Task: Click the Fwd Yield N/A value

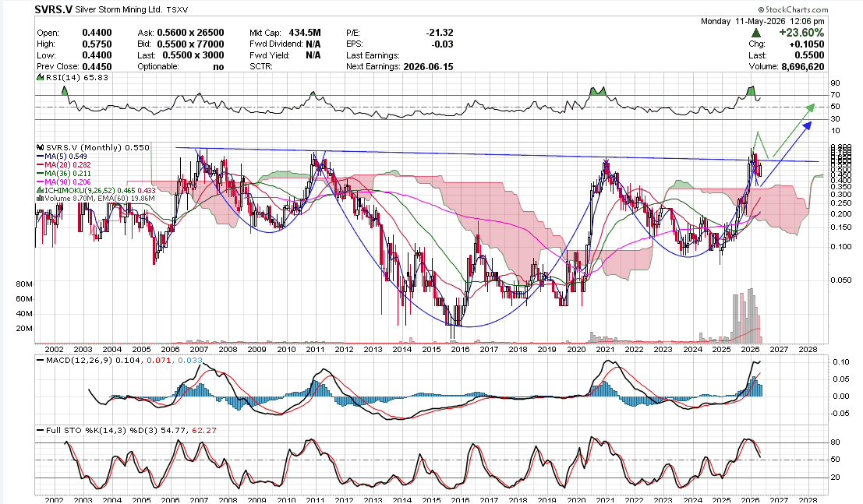Action: [x=313, y=55]
